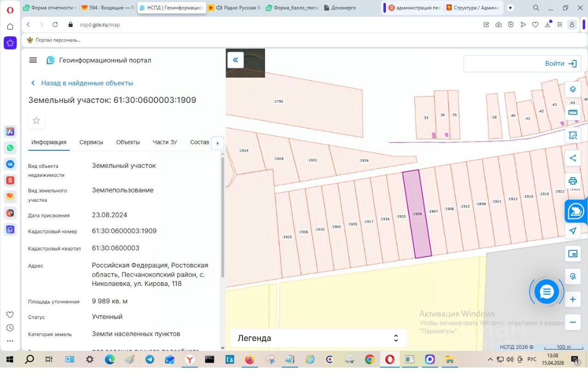This screenshot has width=588, height=381.
Task: Switch to the Донэнерго browser tab
Action: (x=350, y=8)
